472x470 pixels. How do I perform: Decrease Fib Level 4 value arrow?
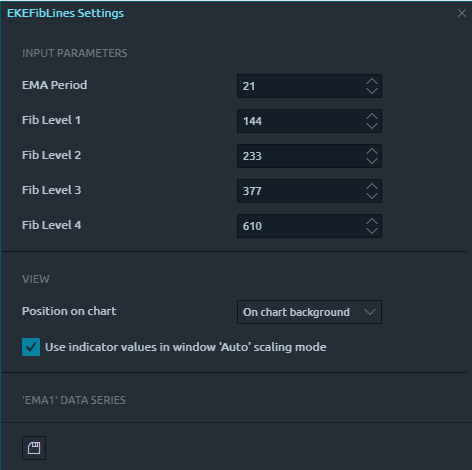372,231
